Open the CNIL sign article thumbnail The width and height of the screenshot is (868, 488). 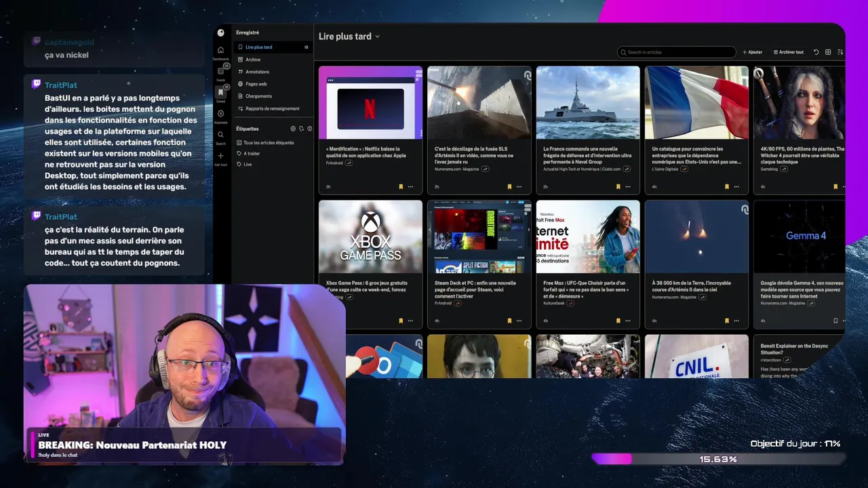[x=696, y=356]
